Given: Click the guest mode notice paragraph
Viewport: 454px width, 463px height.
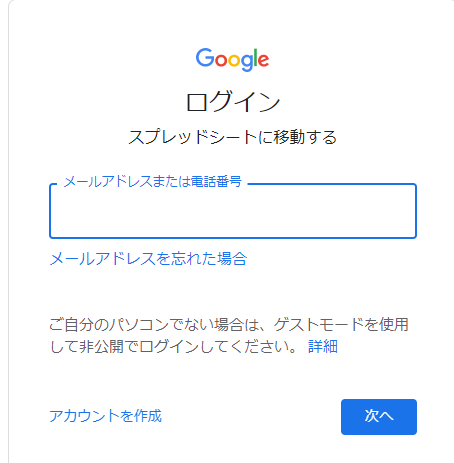Looking at the screenshot, I should [x=229, y=335].
